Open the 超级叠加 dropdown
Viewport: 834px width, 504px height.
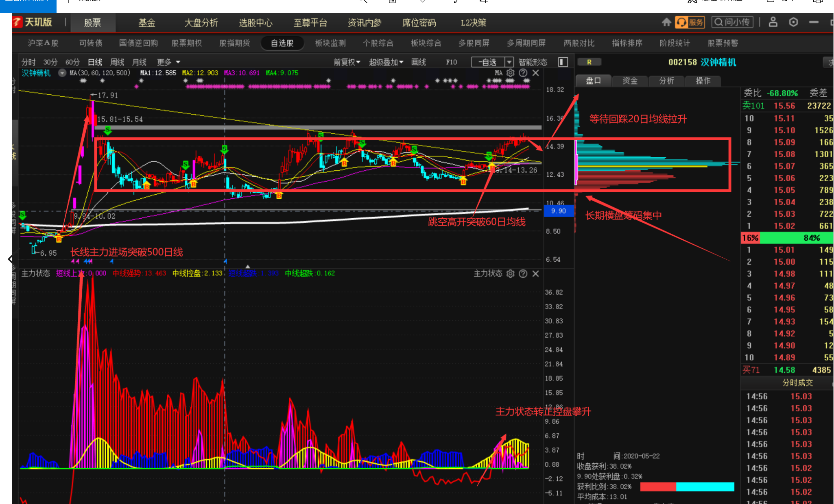click(386, 62)
